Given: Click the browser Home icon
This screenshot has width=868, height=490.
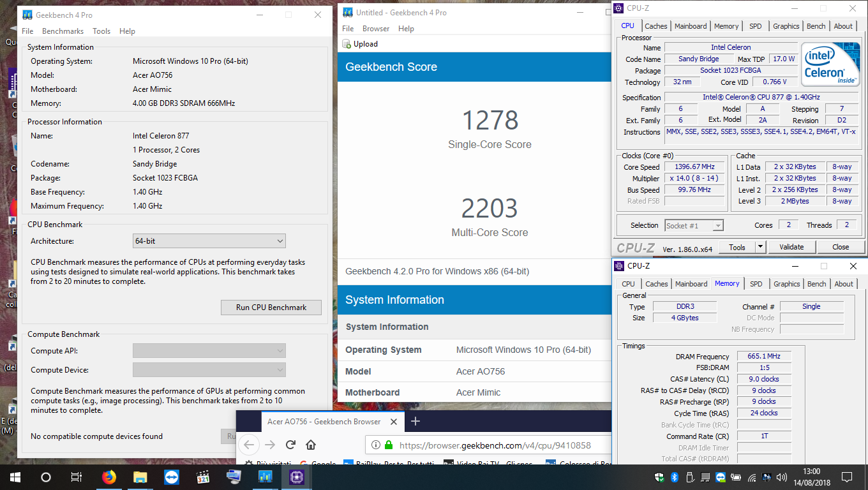Looking at the screenshot, I should point(311,445).
